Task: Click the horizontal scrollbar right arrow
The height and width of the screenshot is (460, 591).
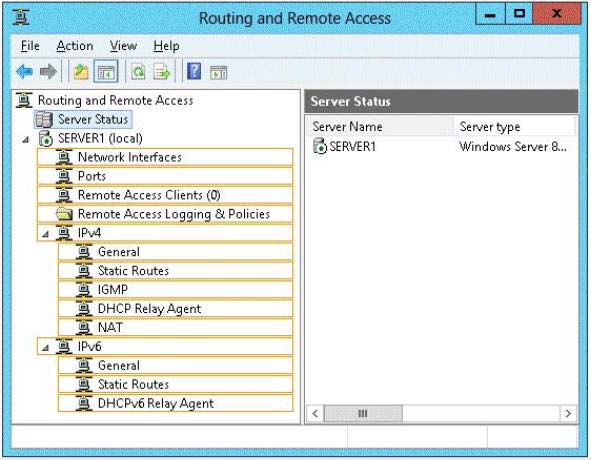Action: [x=568, y=414]
